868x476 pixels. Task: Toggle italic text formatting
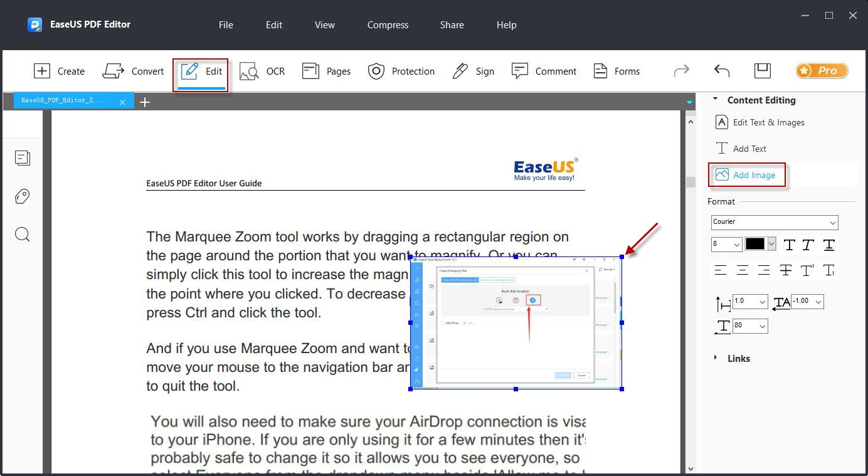[x=808, y=245]
